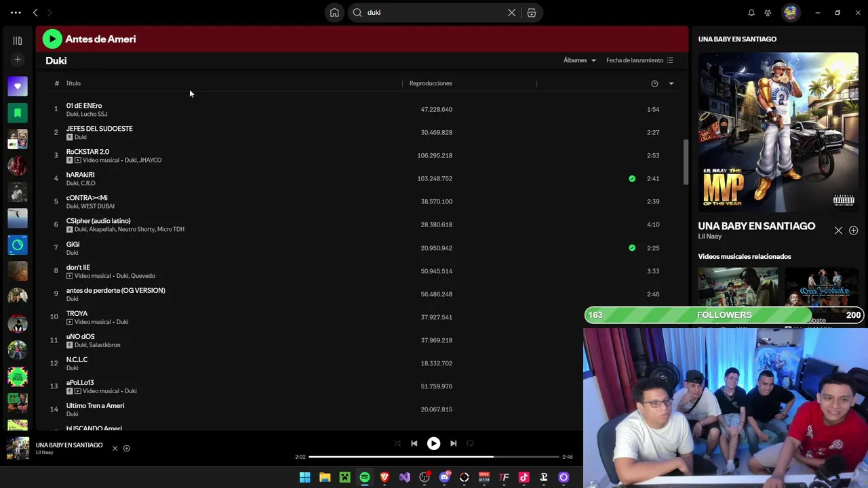Open the notifications bell
Screen dimensions: 868x488
tap(751, 12)
